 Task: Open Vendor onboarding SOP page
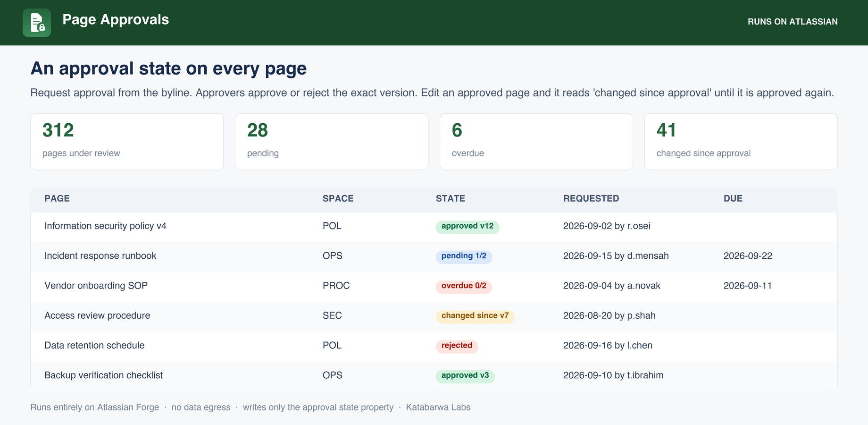96,286
